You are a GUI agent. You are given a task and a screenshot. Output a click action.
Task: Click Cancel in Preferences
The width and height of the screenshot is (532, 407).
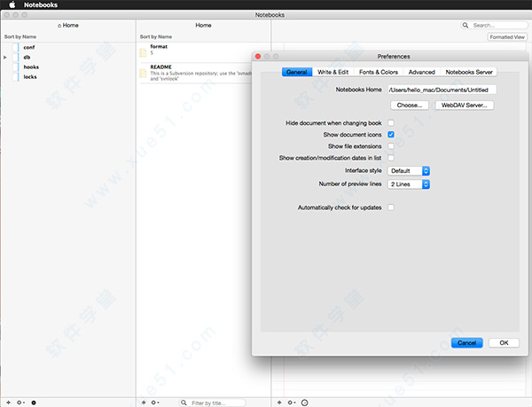pyautogui.click(x=467, y=343)
